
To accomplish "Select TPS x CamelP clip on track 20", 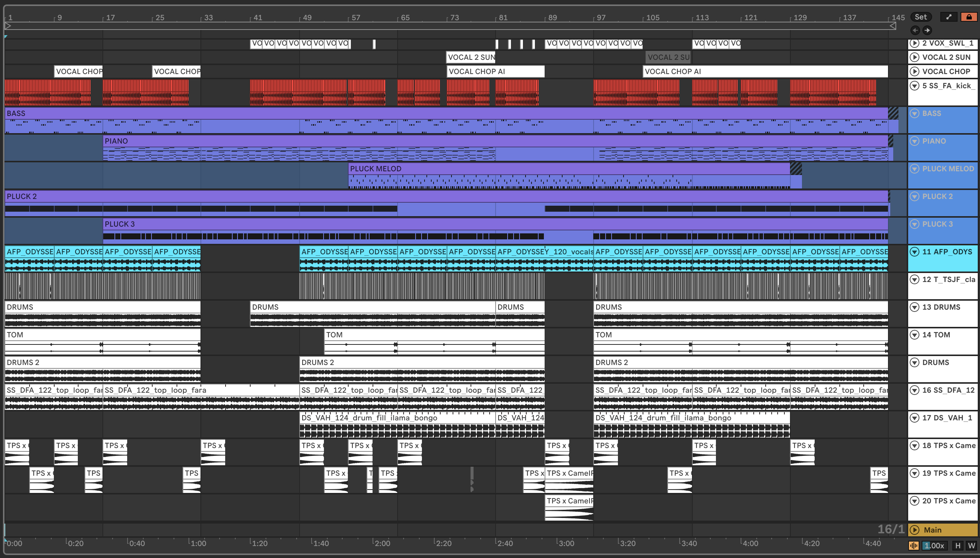I will point(569,508).
